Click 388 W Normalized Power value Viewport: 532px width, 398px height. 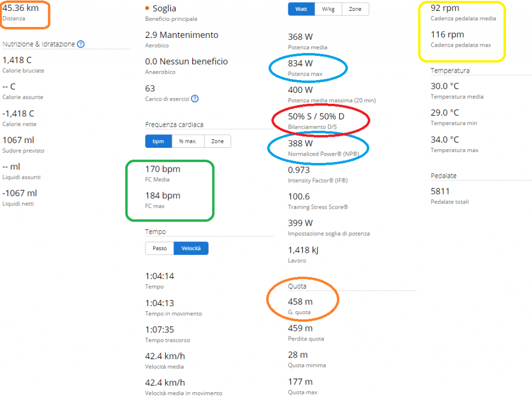pos(300,143)
